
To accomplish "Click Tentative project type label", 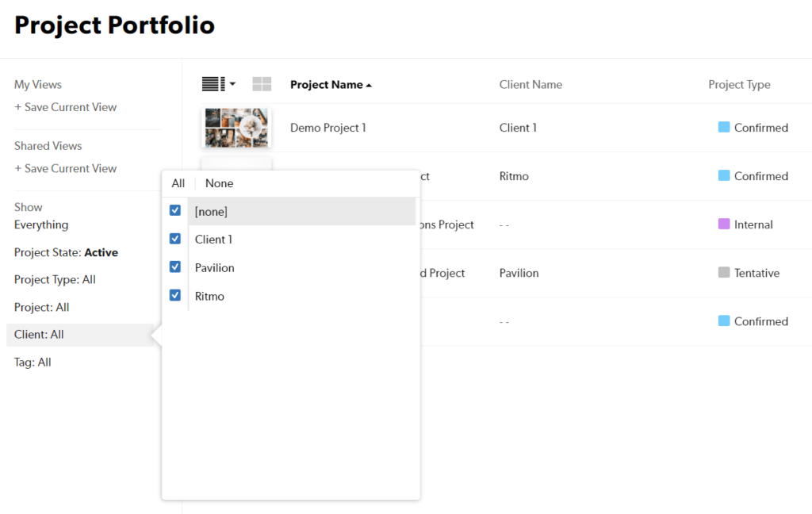I will (756, 273).
